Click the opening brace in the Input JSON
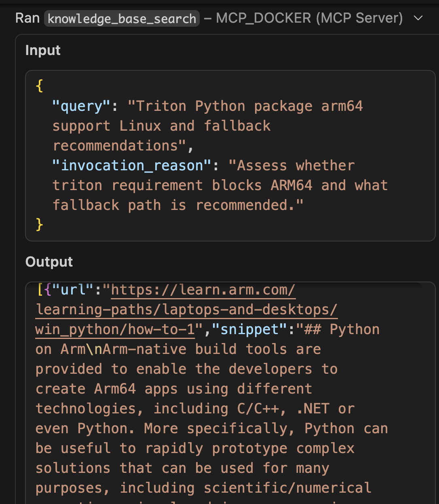 pyautogui.click(x=39, y=85)
